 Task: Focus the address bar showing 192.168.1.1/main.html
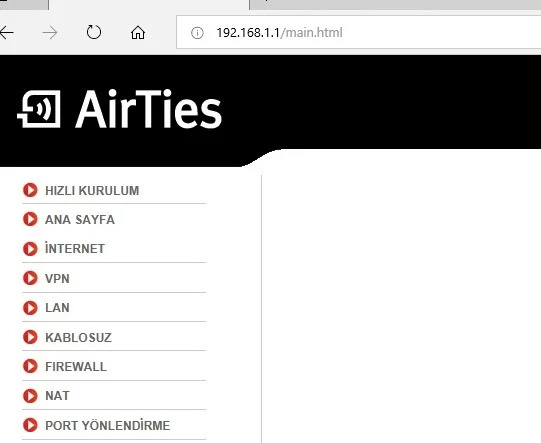click(x=358, y=32)
